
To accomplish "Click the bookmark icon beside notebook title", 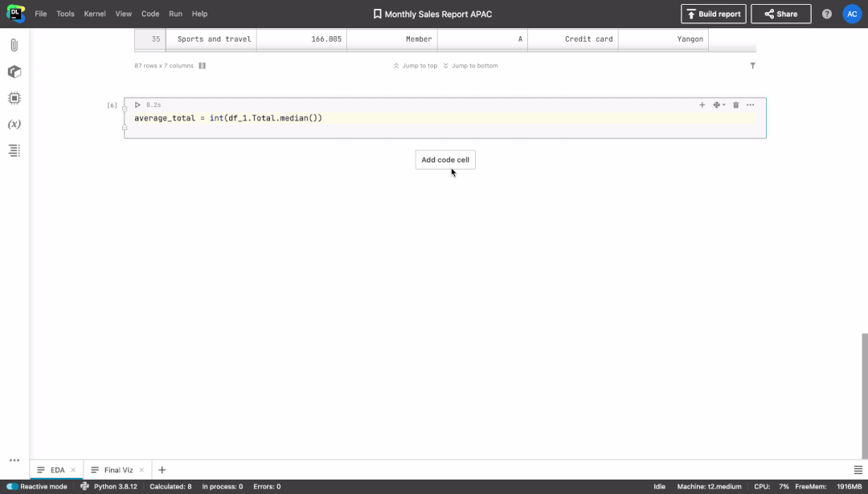I will coord(377,14).
